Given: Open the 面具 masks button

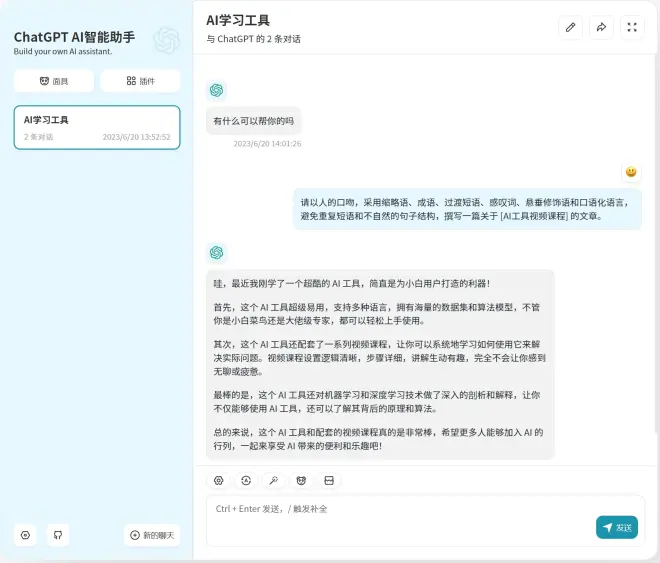Looking at the screenshot, I should click(x=54, y=81).
